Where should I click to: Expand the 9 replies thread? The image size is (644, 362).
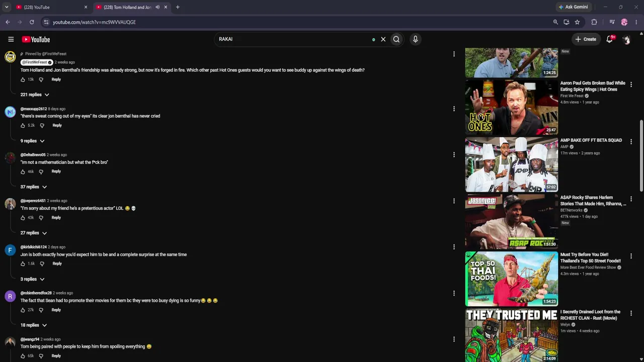tap(32, 141)
